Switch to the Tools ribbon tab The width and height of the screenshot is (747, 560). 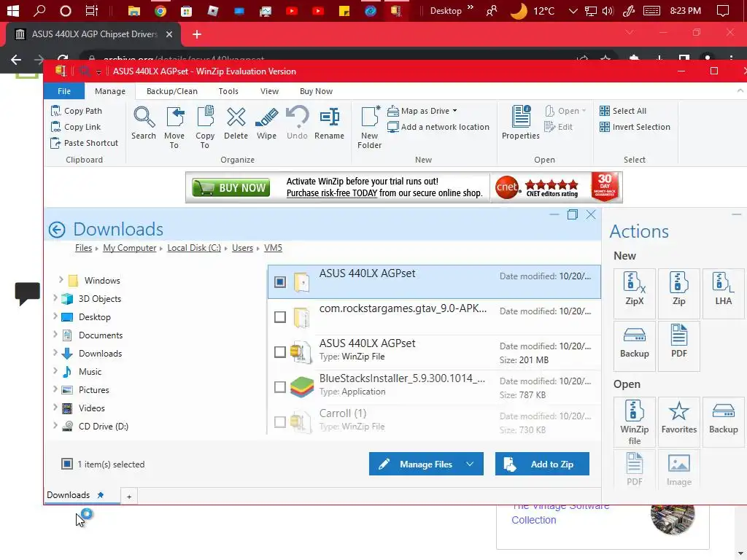(x=228, y=91)
